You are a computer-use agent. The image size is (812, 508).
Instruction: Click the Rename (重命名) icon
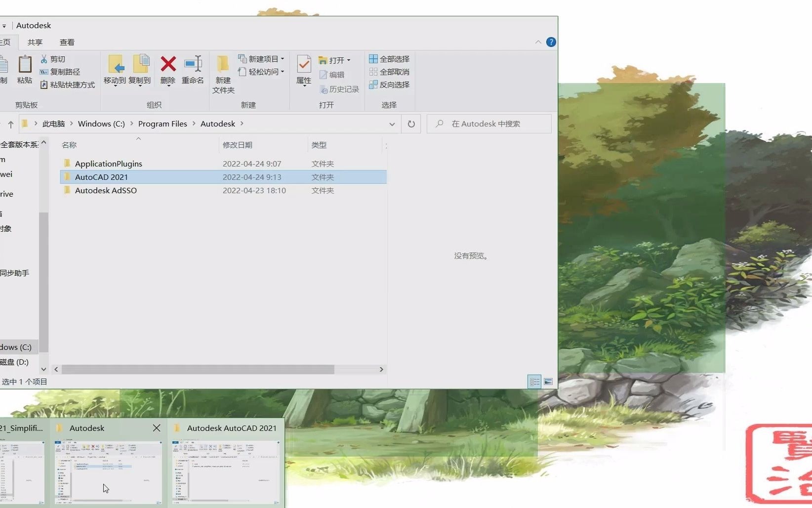tap(193, 64)
